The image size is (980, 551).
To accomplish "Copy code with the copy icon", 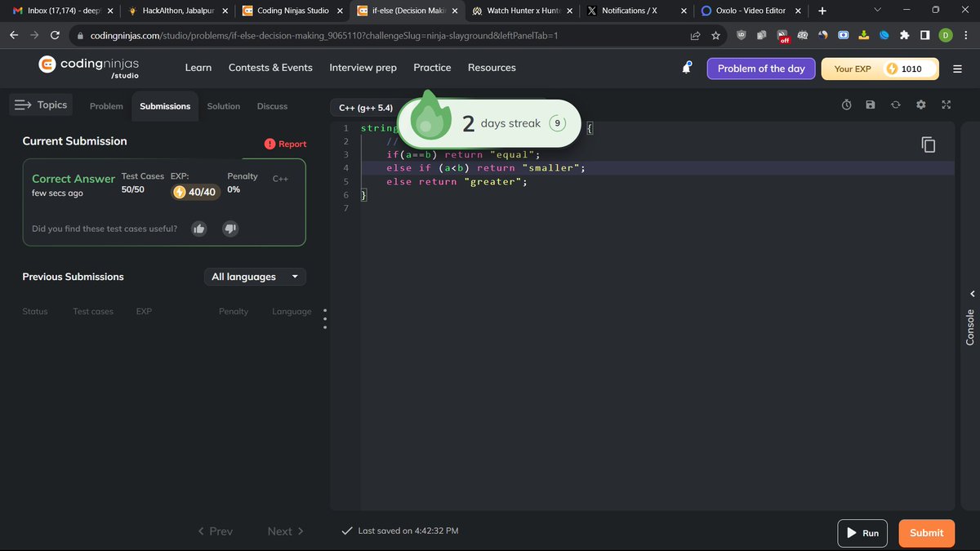I will pyautogui.click(x=929, y=144).
